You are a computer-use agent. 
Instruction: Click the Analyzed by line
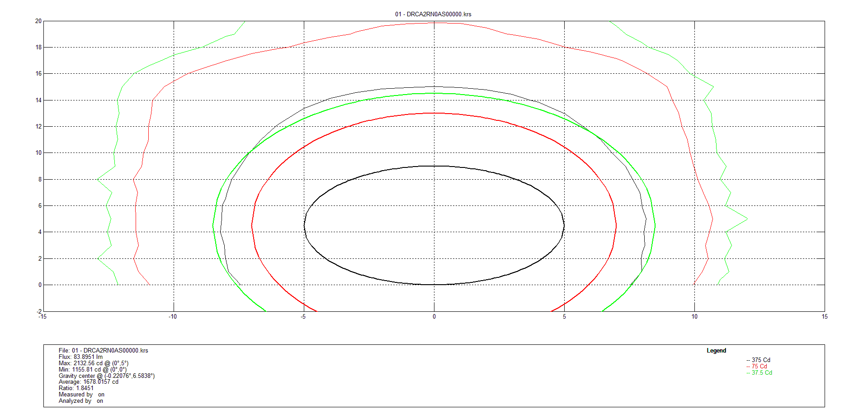click(80, 401)
